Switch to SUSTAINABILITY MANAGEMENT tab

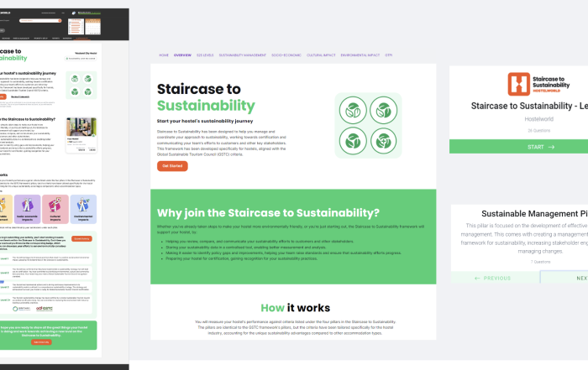243,55
